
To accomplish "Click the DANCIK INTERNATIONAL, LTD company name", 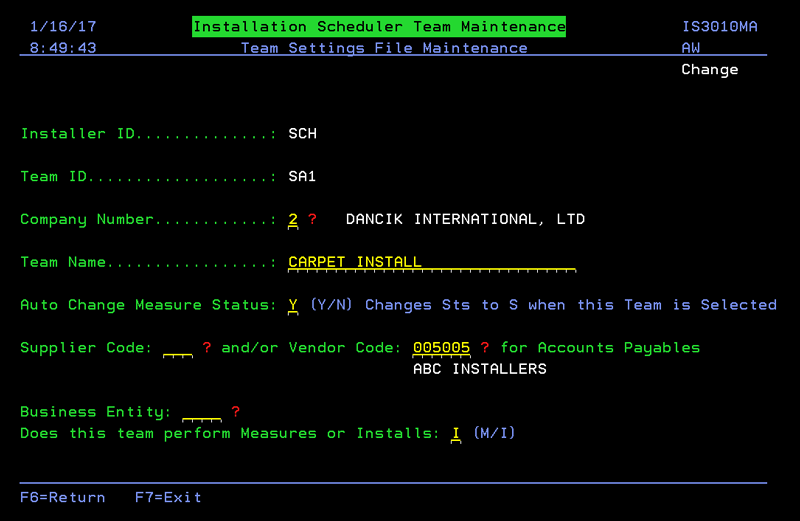I will point(465,220).
